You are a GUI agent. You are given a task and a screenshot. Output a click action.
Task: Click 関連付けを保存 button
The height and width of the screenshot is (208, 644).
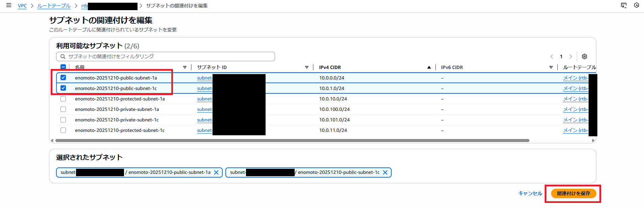(x=573, y=193)
